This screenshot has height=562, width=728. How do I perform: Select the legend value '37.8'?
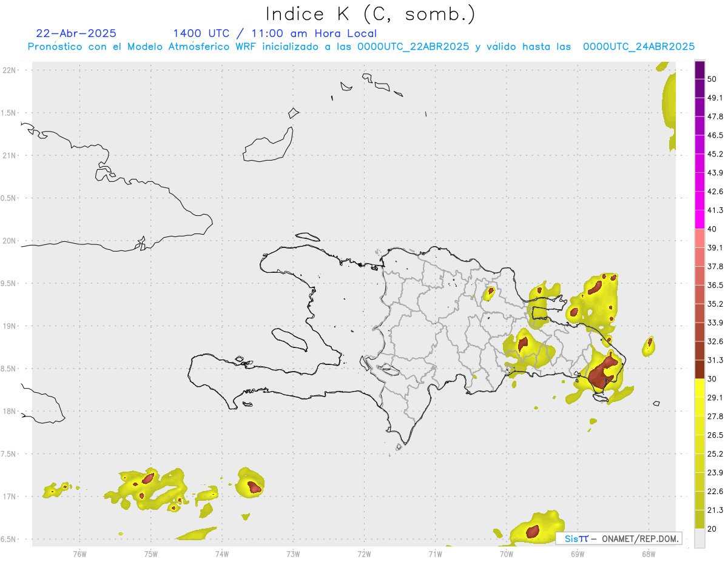coord(715,266)
